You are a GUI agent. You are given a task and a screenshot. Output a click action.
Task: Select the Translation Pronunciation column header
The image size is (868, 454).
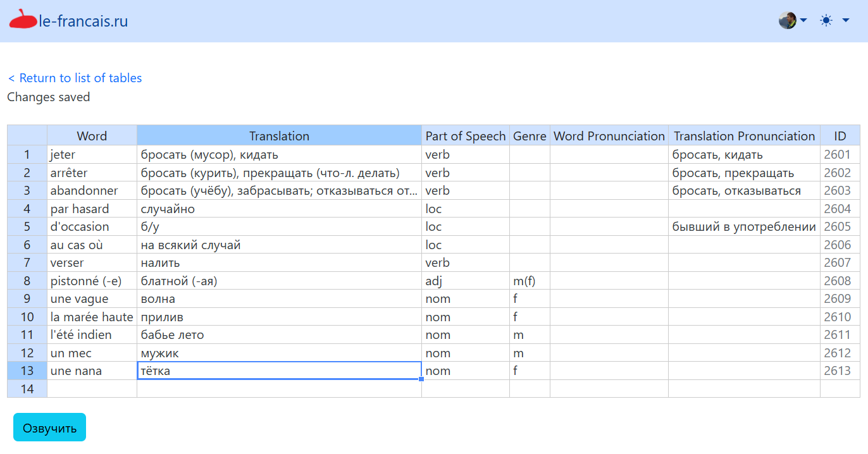click(744, 136)
